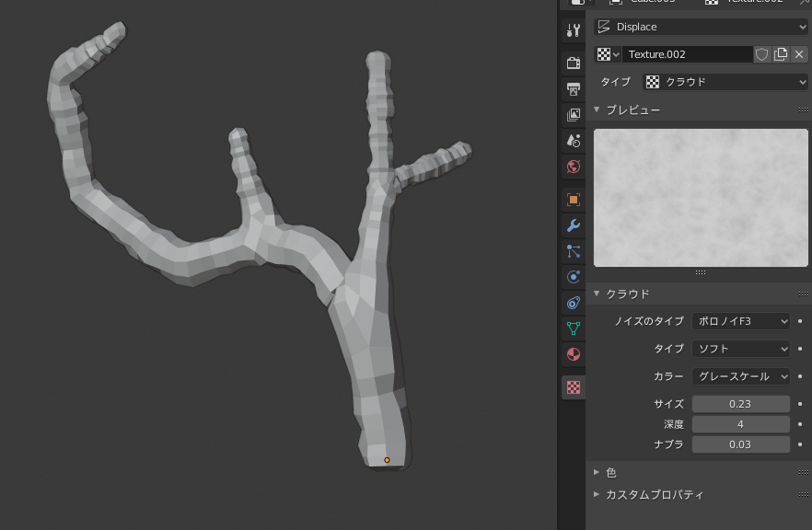Image resolution: width=812 pixels, height=530 pixels.
Task: Open the Scene properties tab
Action: (574, 141)
